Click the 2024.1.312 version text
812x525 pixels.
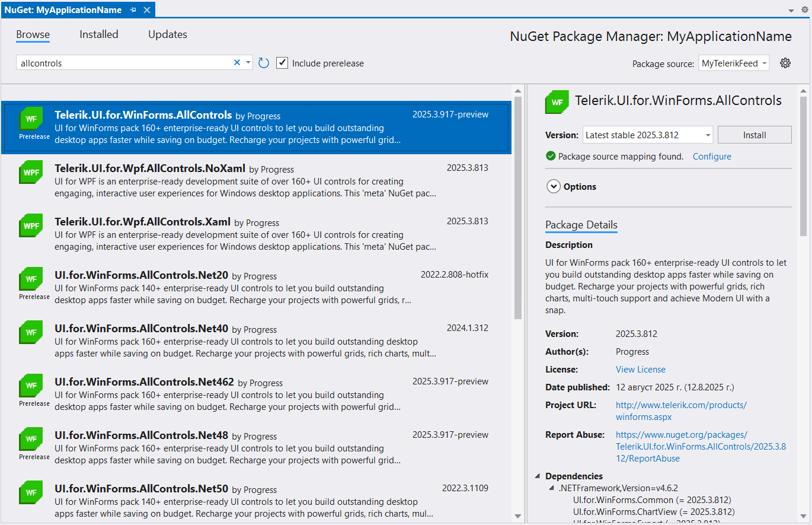tap(468, 328)
